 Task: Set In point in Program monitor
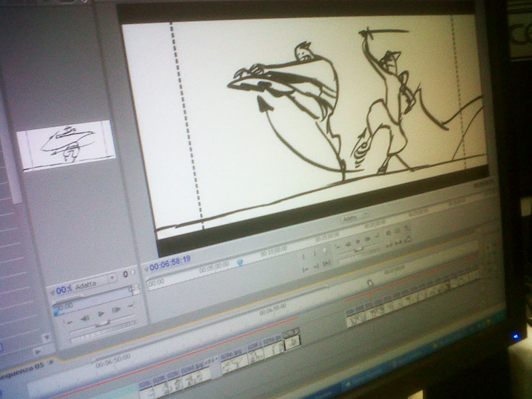click(x=303, y=256)
